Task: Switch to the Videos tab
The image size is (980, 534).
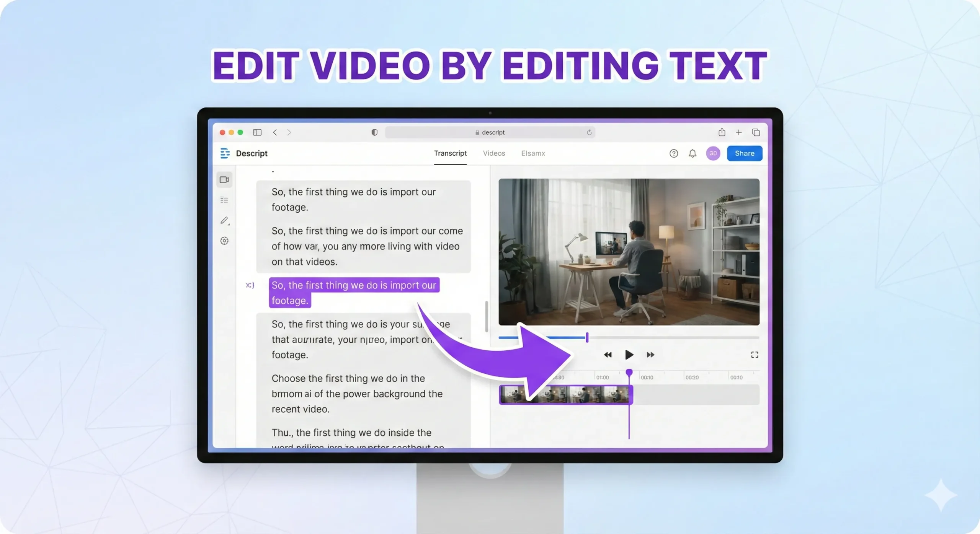Action: (x=494, y=153)
